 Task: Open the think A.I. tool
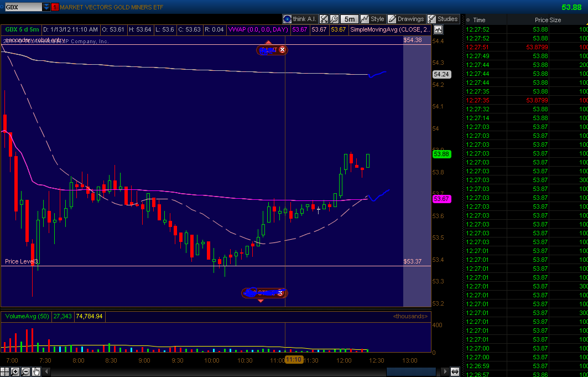point(300,19)
